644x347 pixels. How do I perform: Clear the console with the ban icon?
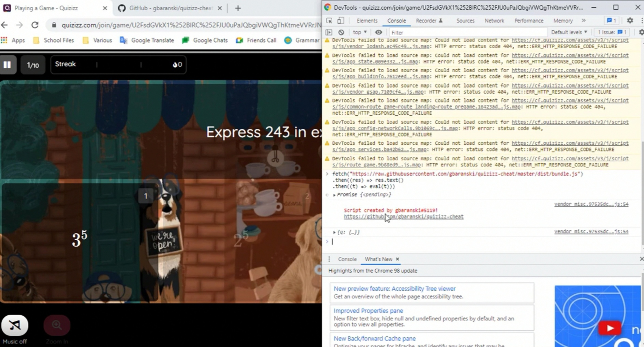point(341,32)
